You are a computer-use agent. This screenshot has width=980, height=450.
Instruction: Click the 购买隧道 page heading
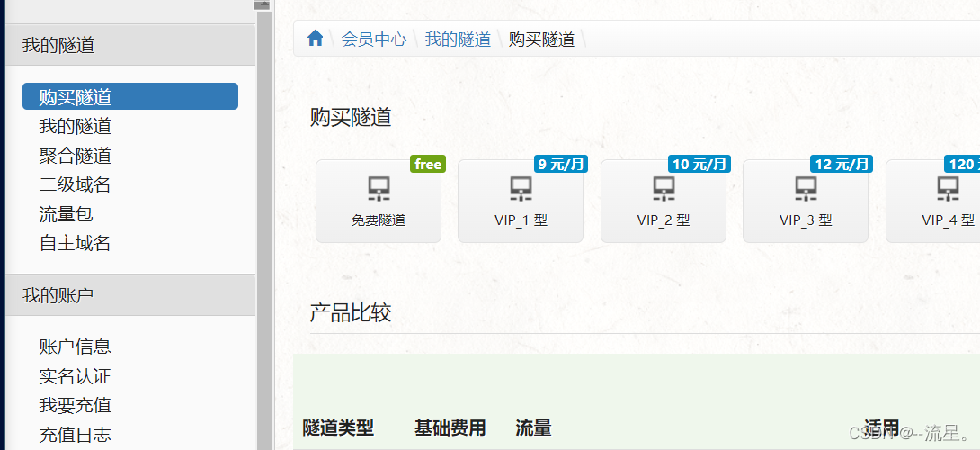[x=351, y=117]
